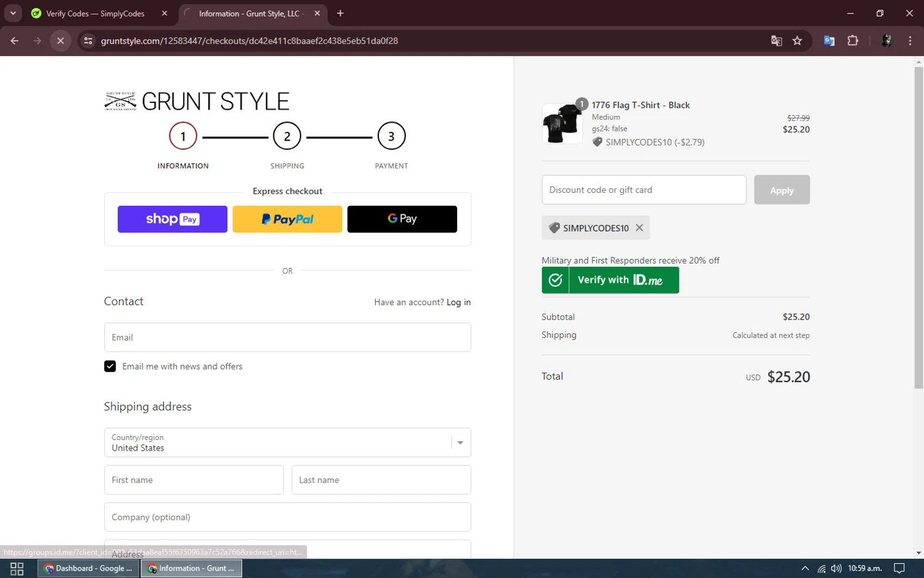
Task: Click the struck-through $27.99 price
Action: click(798, 118)
